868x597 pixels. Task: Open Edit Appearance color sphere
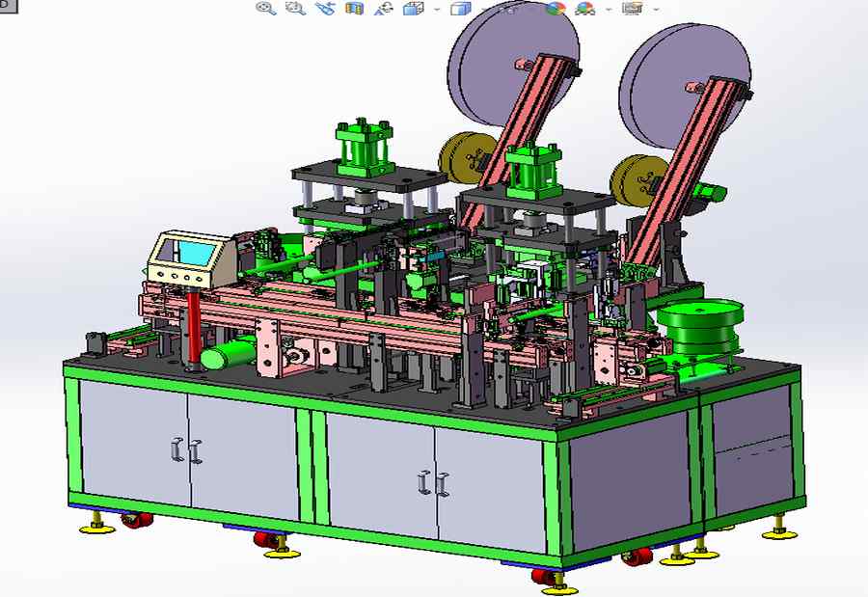(x=556, y=9)
